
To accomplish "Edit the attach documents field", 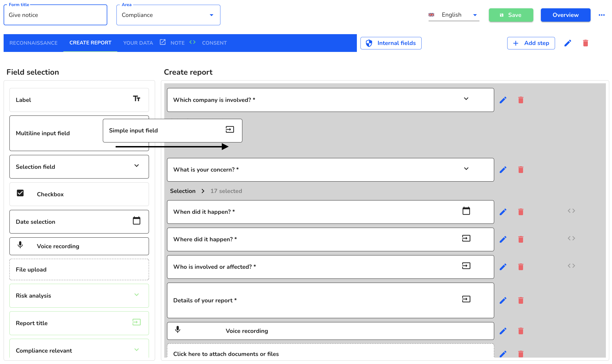I will coord(503,354).
